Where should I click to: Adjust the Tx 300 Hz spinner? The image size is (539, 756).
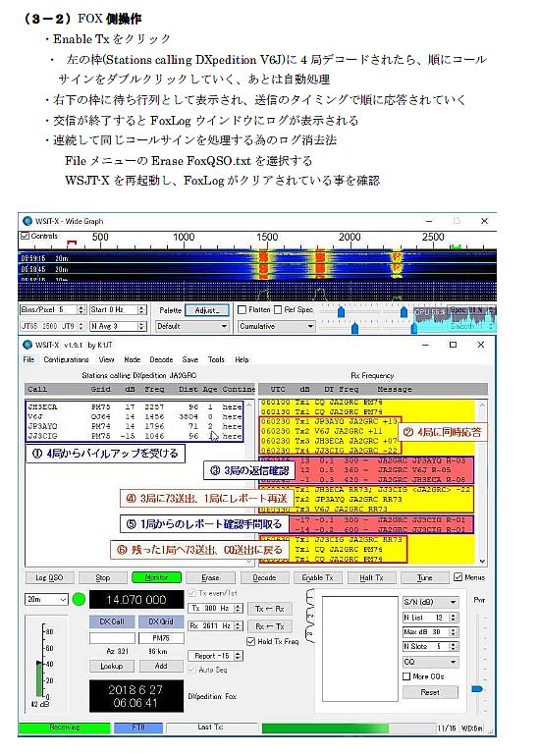tap(215, 609)
